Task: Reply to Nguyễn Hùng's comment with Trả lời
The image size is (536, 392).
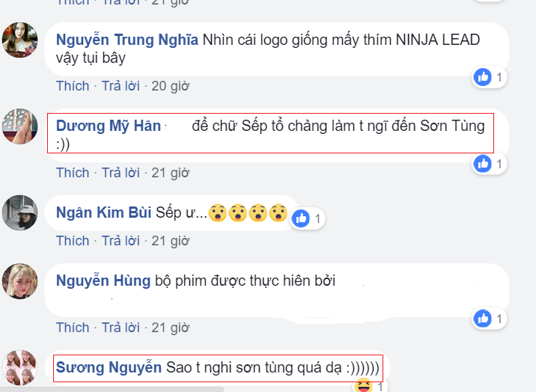Action: pyautogui.click(x=121, y=327)
